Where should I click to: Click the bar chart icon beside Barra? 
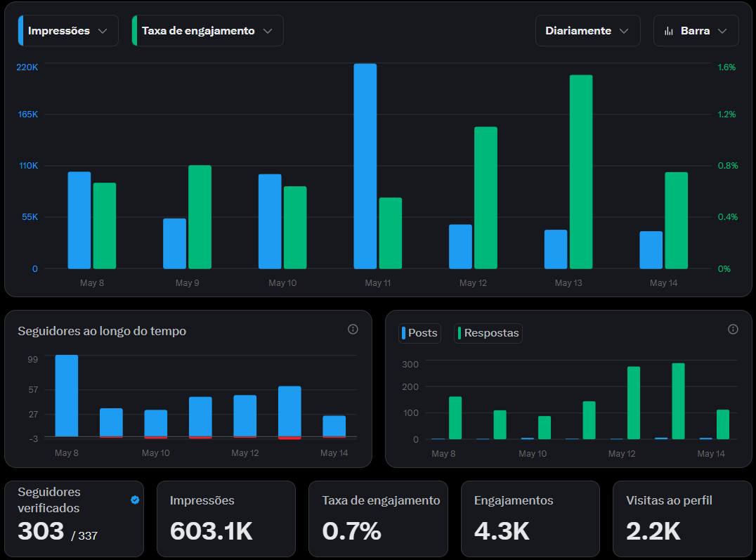(x=669, y=32)
